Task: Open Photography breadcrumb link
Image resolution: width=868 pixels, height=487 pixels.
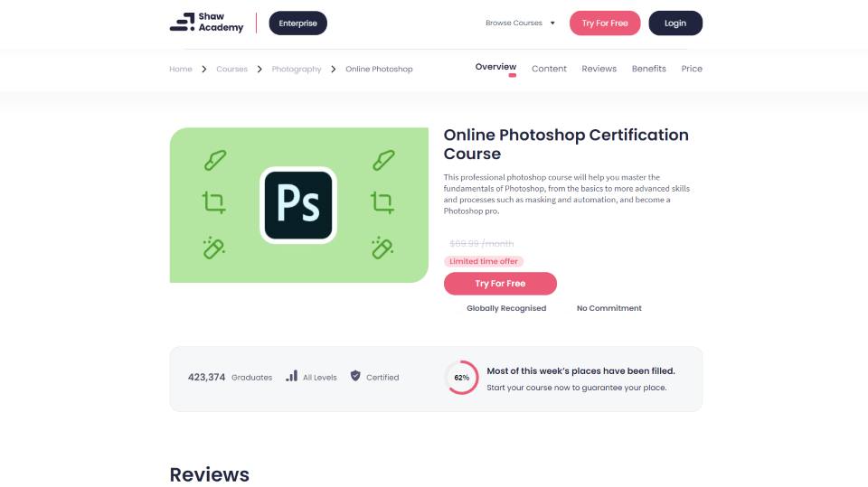Action: point(297,70)
